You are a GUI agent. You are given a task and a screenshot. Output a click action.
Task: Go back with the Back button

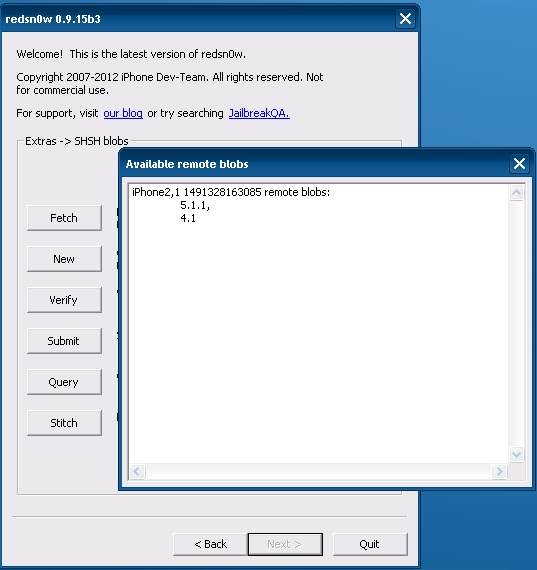click(x=211, y=544)
